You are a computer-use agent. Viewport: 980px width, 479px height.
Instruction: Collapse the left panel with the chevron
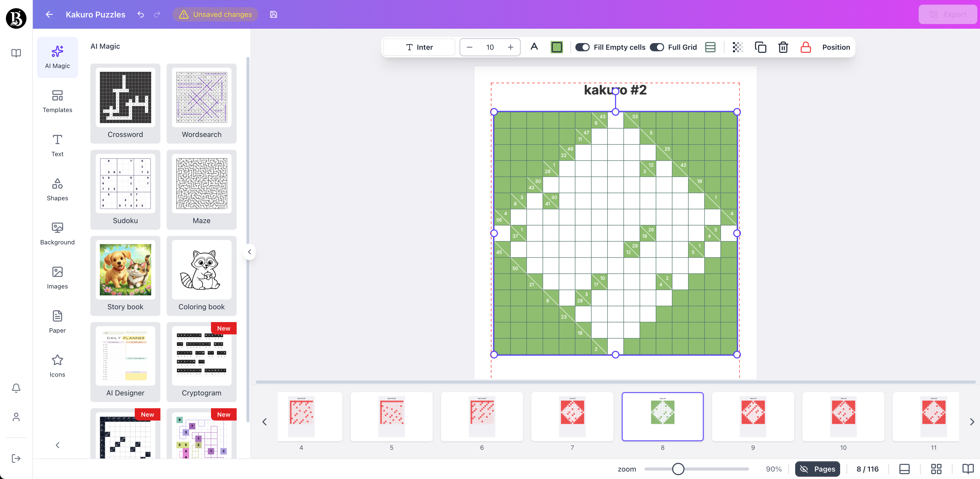coord(250,252)
